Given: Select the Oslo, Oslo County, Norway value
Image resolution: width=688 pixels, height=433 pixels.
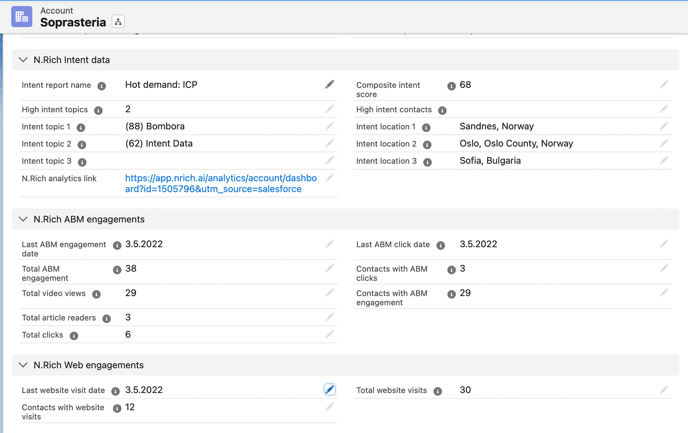Looking at the screenshot, I should [x=516, y=143].
